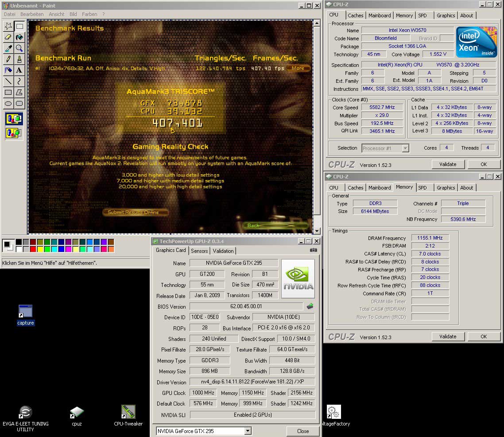This screenshot has width=504, height=437.
Task: Click Validate in bottom CPU-Z window
Action: coord(448,336)
